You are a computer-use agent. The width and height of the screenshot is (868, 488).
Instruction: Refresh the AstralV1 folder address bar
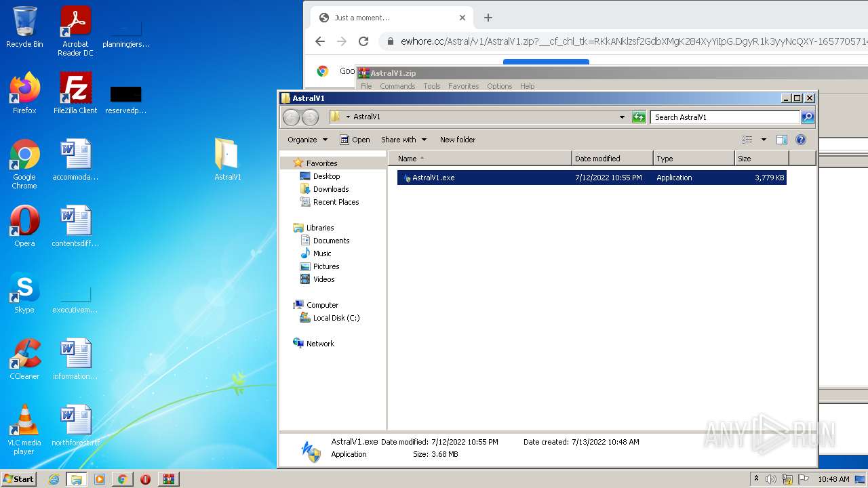(639, 117)
